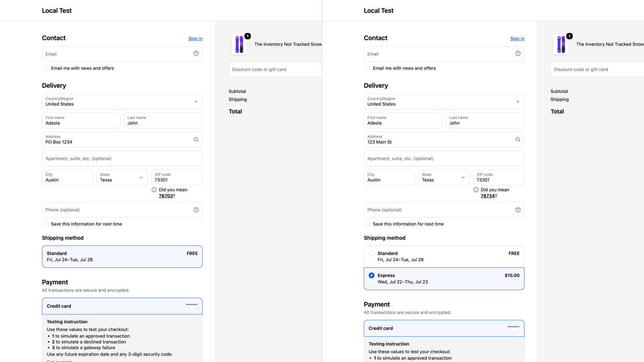Screen dimensions: 644x362
Task: Click Phone (optional) field in right checkout
Action: click(444, 210)
